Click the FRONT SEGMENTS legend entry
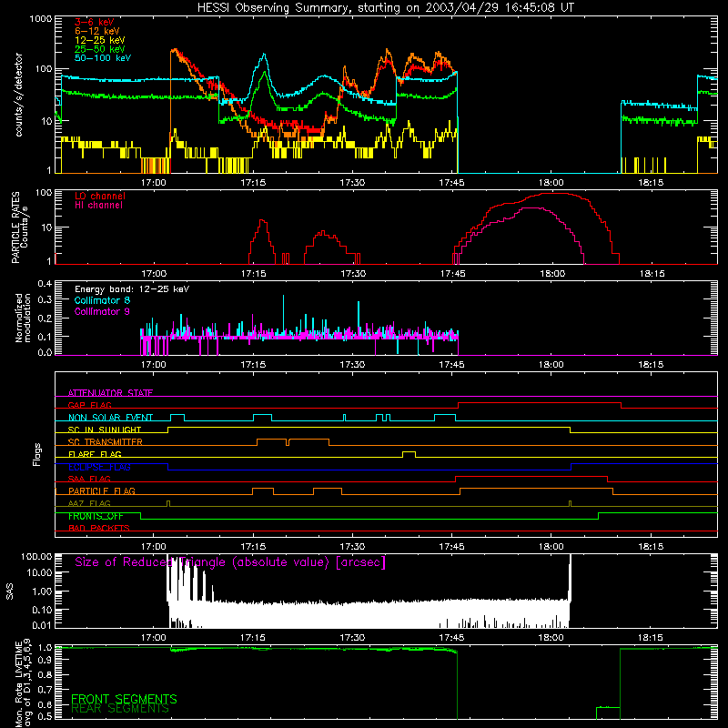Screen dimensions: 728x728 [124, 699]
